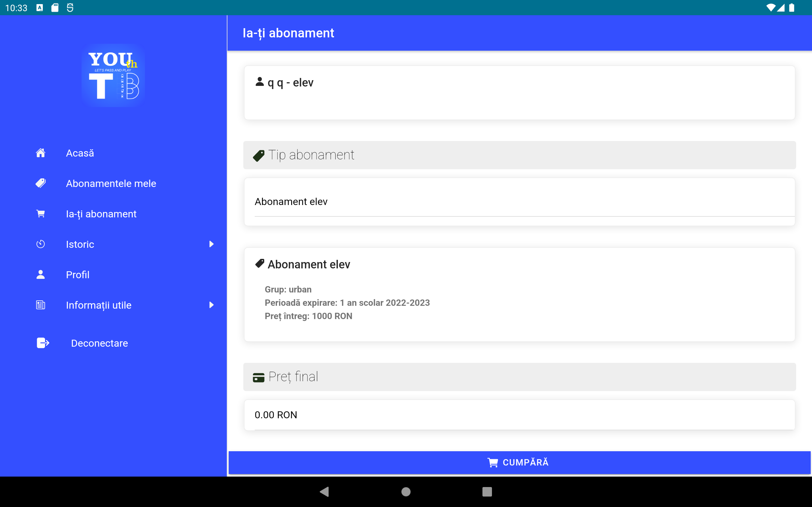Tap the YOUth TB app logo
This screenshot has height=507, width=812.
[113, 75]
